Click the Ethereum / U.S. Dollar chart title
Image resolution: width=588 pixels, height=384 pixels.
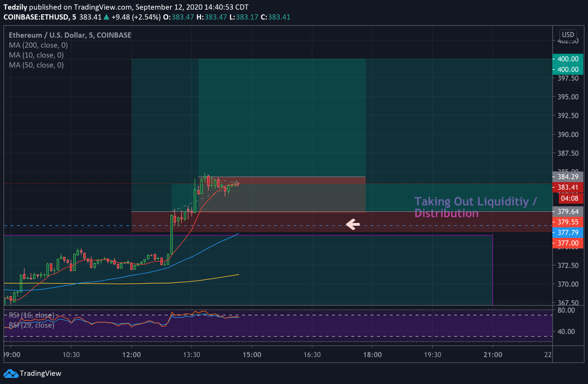(x=70, y=35)
